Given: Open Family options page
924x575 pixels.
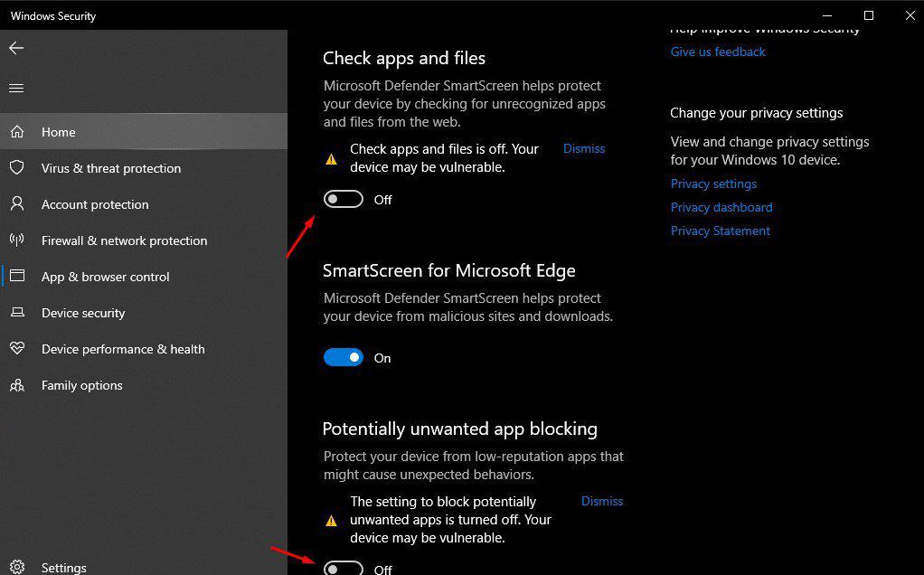Looking at the screenshot, I should [x=144, y=385].
